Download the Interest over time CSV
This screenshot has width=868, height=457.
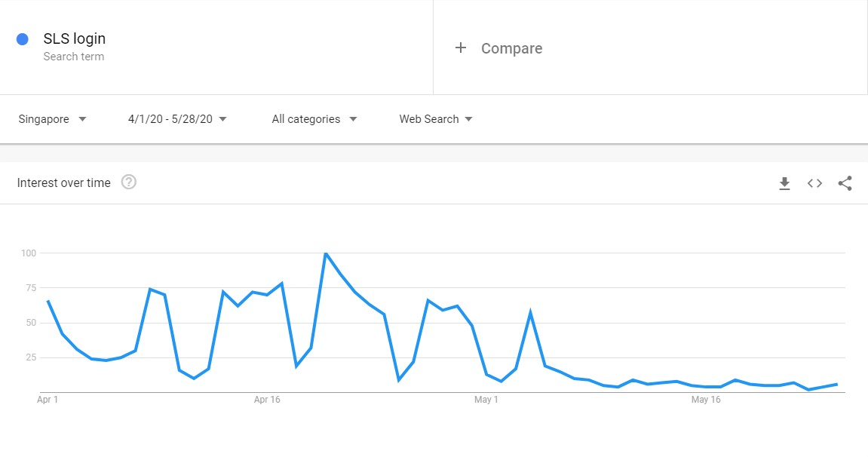coord(784,183)
